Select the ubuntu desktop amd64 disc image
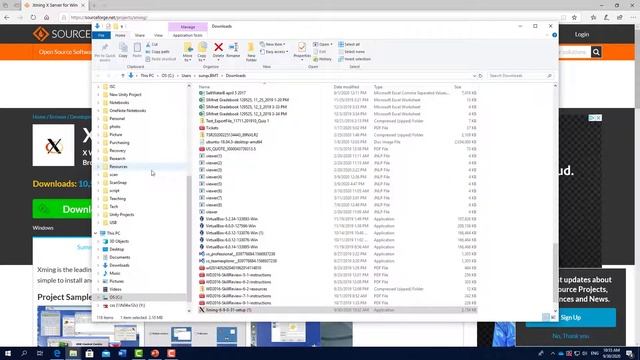640x360 pixels. (337, 142)
